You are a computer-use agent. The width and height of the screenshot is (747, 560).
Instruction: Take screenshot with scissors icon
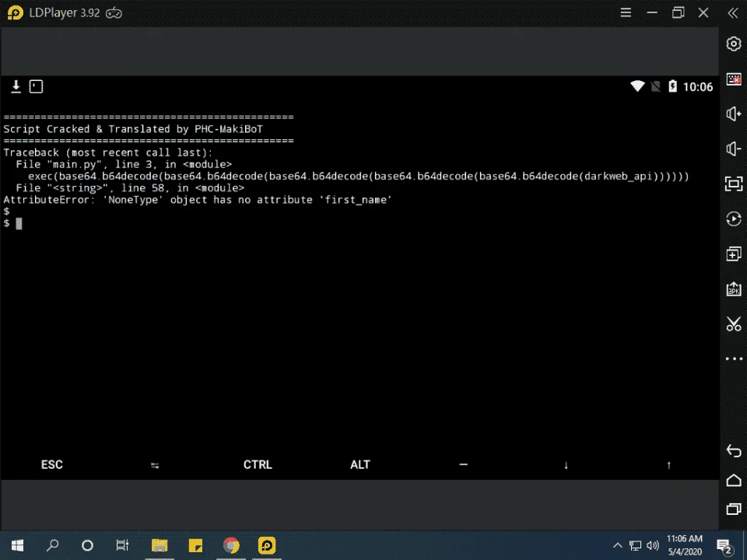(734, 324)
